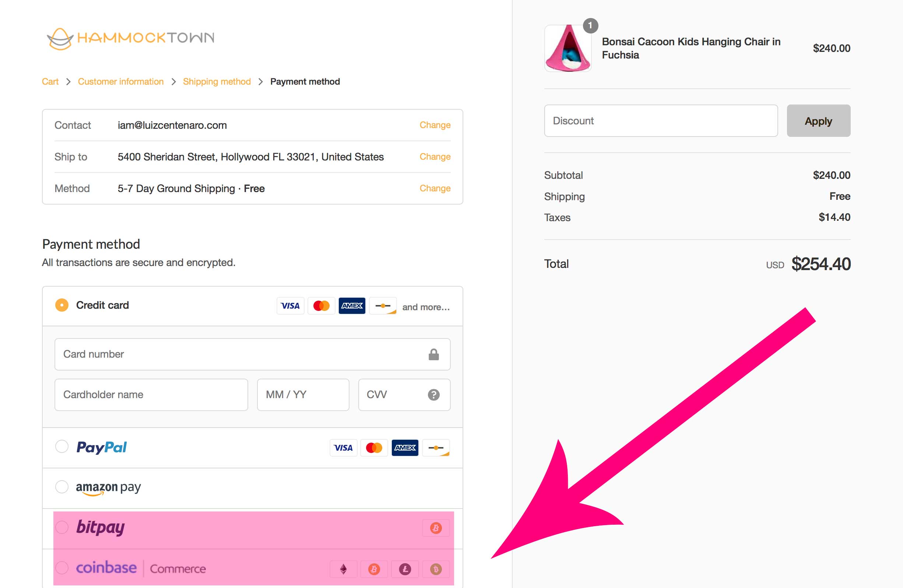903x588 pixels.
Task: Click the Change link for Contact
Action: click(435, 125)
